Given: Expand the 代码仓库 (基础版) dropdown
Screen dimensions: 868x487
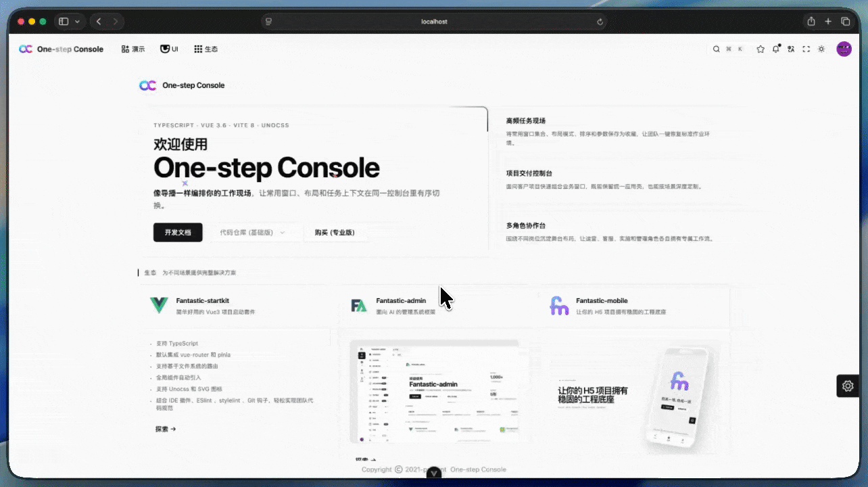Looking at the screenshot, I should [x=252, y=232].
